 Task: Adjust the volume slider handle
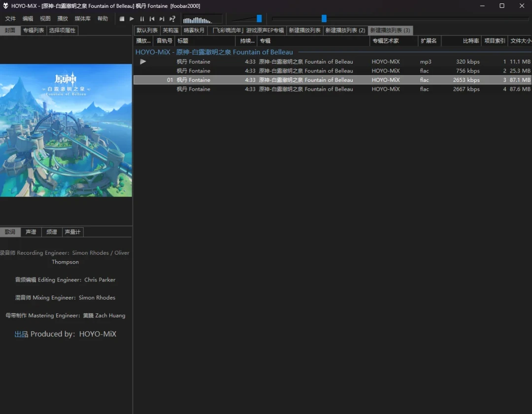[x=259, y=18]
